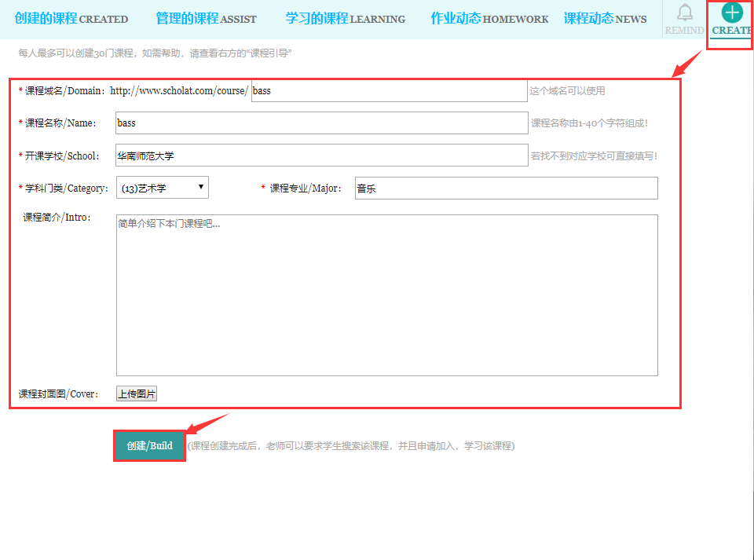Click the green plus CREATE icon
Image resolution: width=754 pixels, height=560 pixels.
[731, 12]
